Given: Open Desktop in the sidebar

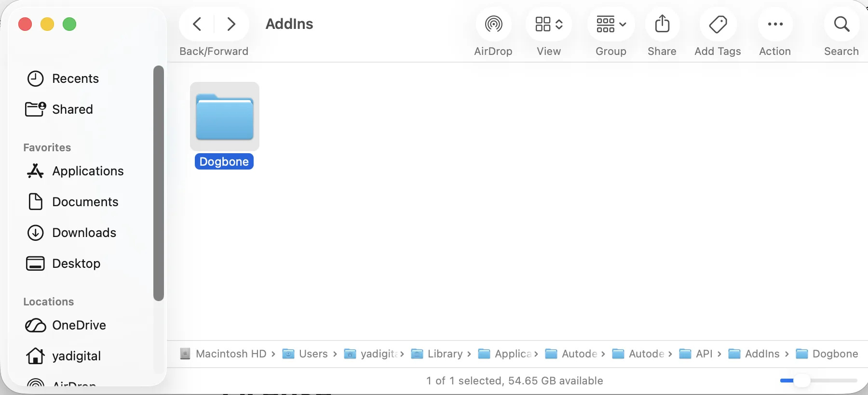Looking at the screenshot, I should (x=87, y=263).
